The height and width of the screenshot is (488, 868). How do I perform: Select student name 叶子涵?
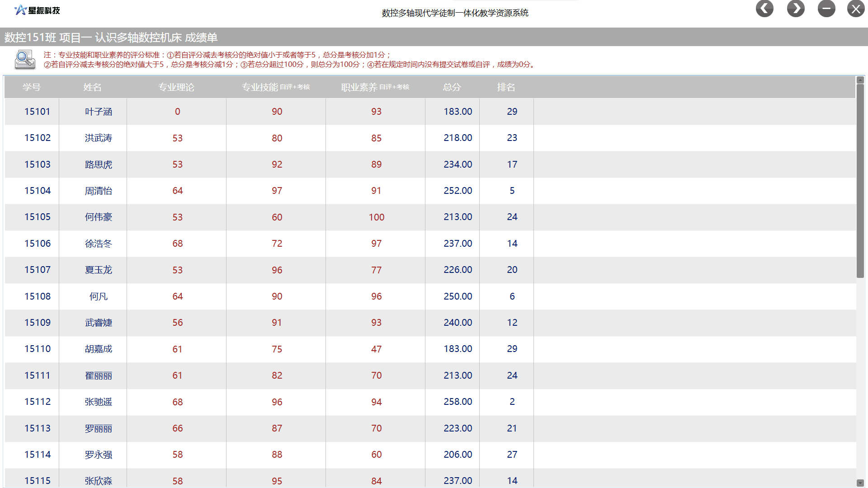click(x=98, y=112)
